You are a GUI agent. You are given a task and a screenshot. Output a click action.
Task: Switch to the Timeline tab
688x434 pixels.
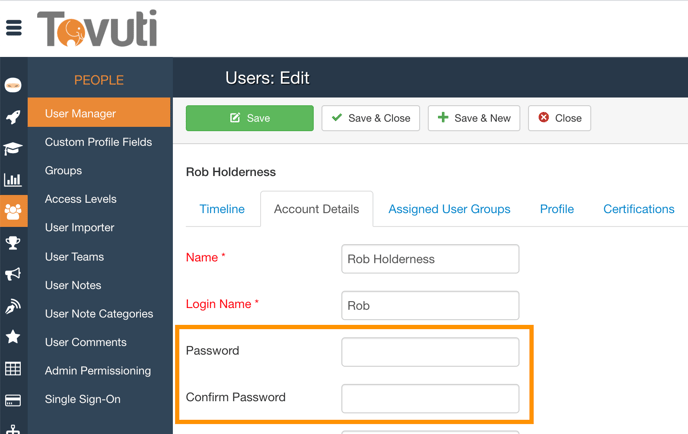point(222,209)
